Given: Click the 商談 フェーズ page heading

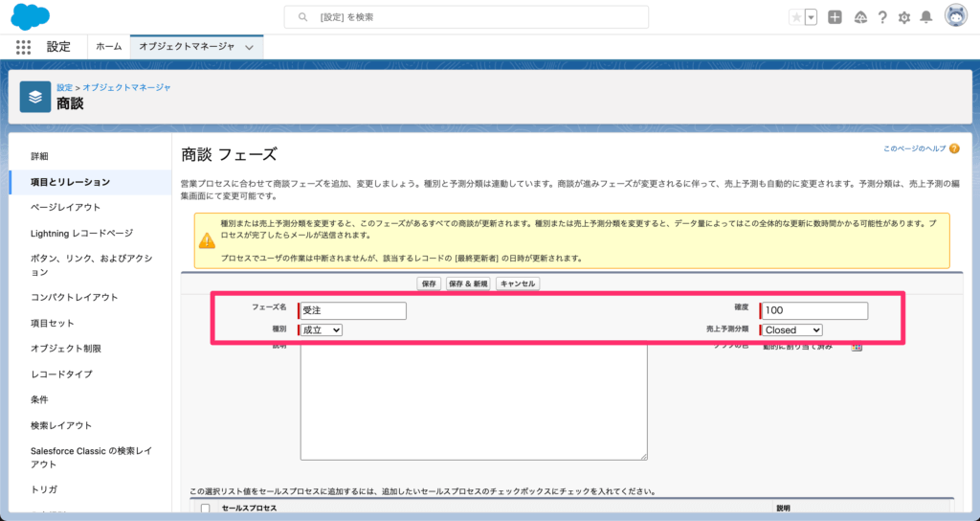Looking at the screenshot, I should (x=229, y=154).
